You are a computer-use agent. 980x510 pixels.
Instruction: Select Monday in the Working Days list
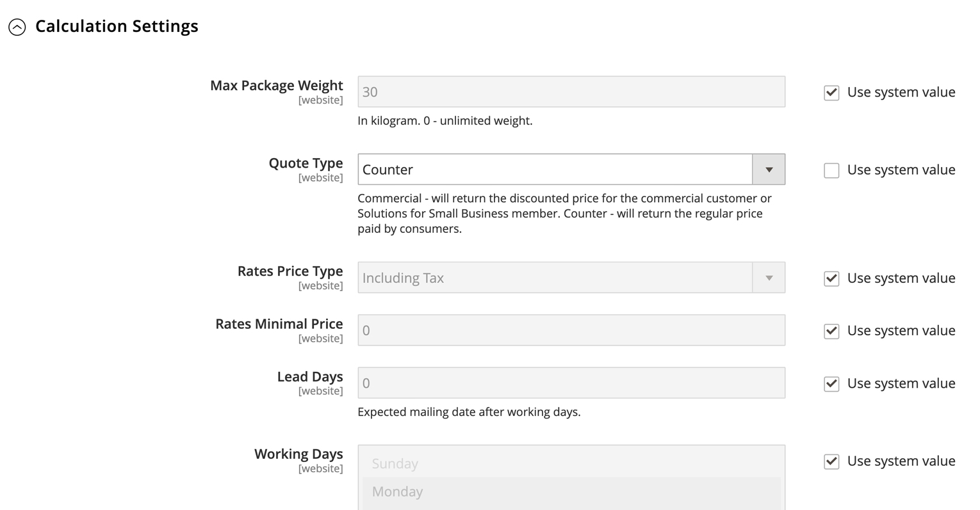398,492
